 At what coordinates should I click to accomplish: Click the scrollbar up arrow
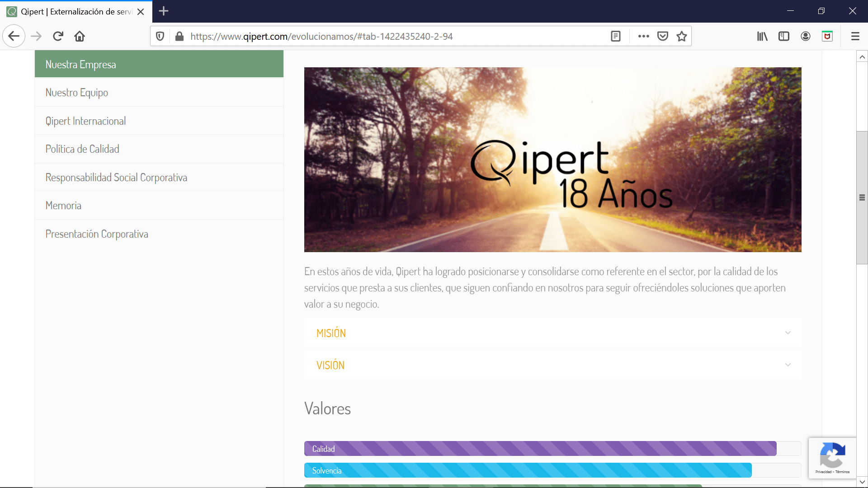pyautogui.click(x=862, y=57)
